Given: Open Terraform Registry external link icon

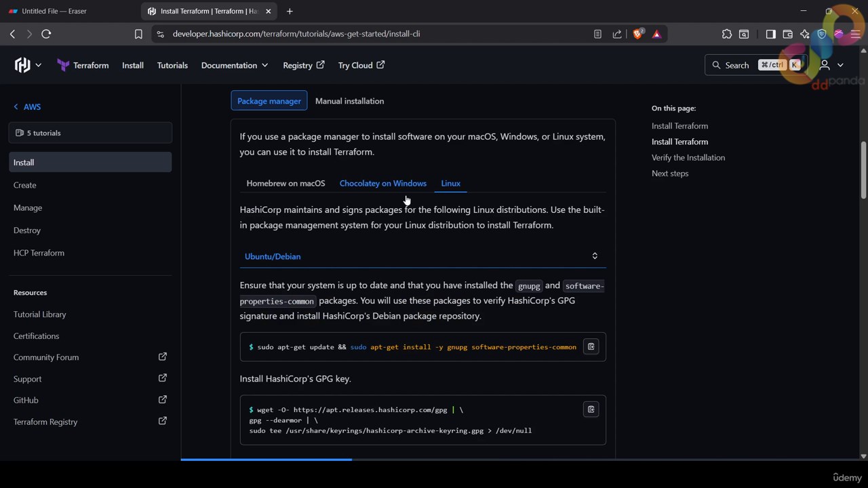Looking at the screenshot, I should click(x=163, y=421).
